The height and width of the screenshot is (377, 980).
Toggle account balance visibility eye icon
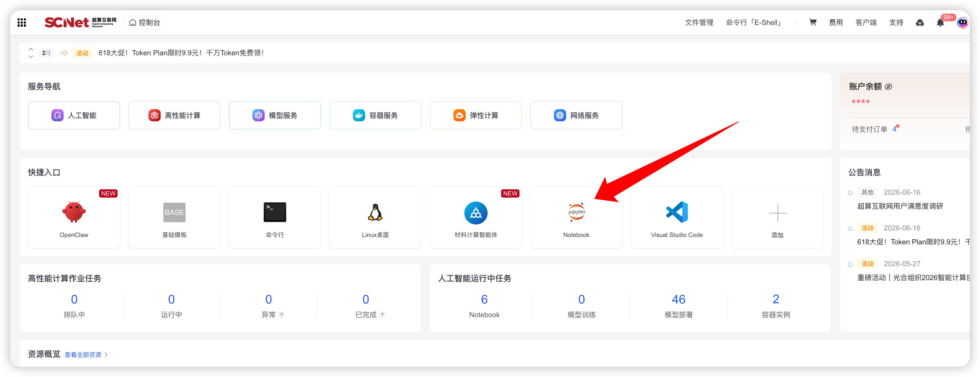pos(888,87)
